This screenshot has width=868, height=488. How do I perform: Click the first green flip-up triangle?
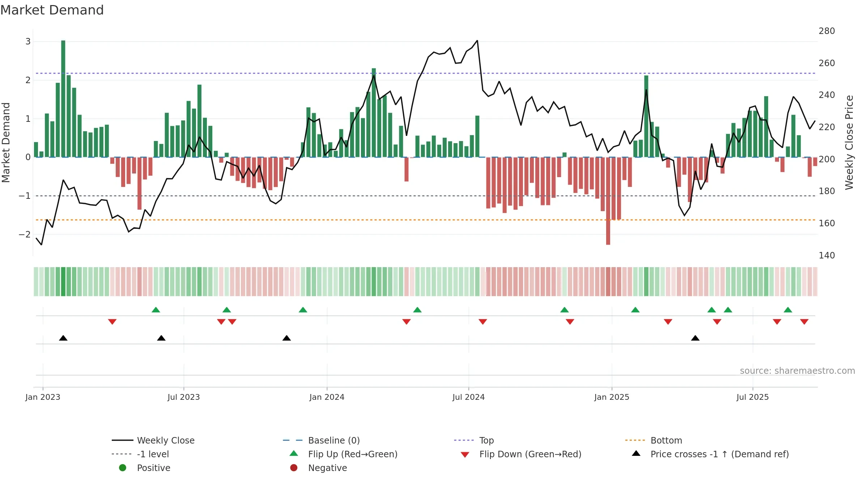click(x=156, y=310)
